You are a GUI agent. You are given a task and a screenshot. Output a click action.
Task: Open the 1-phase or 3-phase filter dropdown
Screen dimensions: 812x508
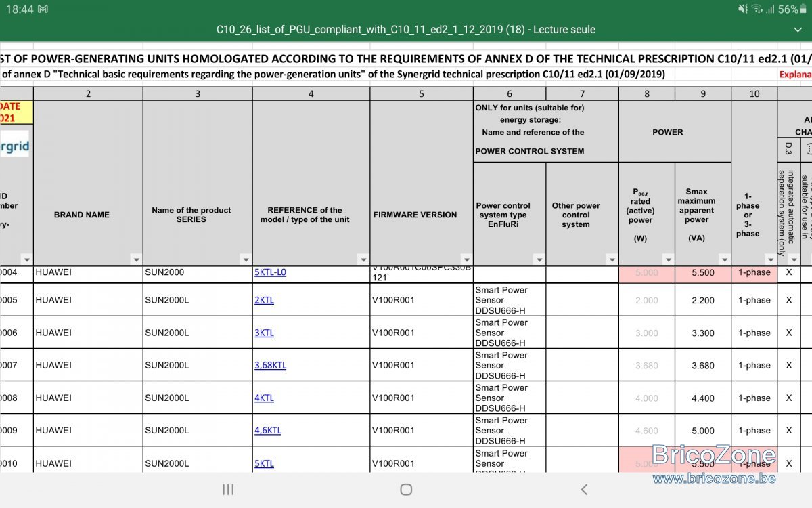pos(771,259)
